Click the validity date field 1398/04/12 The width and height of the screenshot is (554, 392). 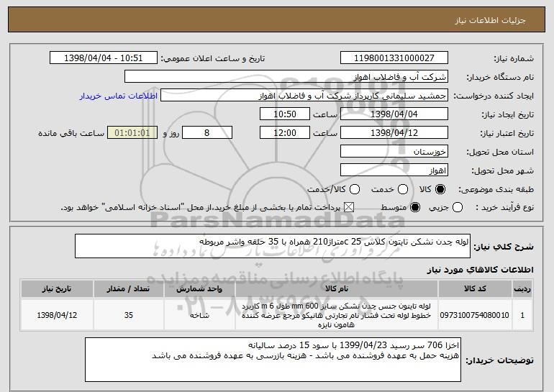click(394, 133)
